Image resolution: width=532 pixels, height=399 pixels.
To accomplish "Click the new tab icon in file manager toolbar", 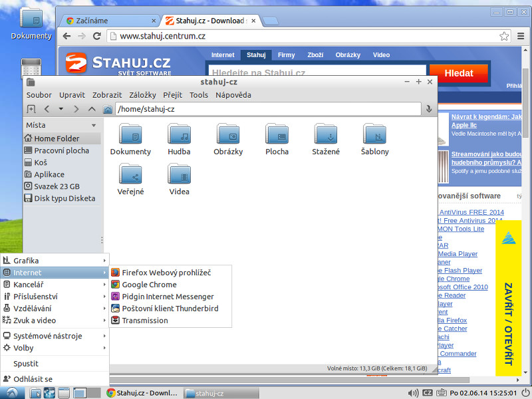I will click(31, 109).
